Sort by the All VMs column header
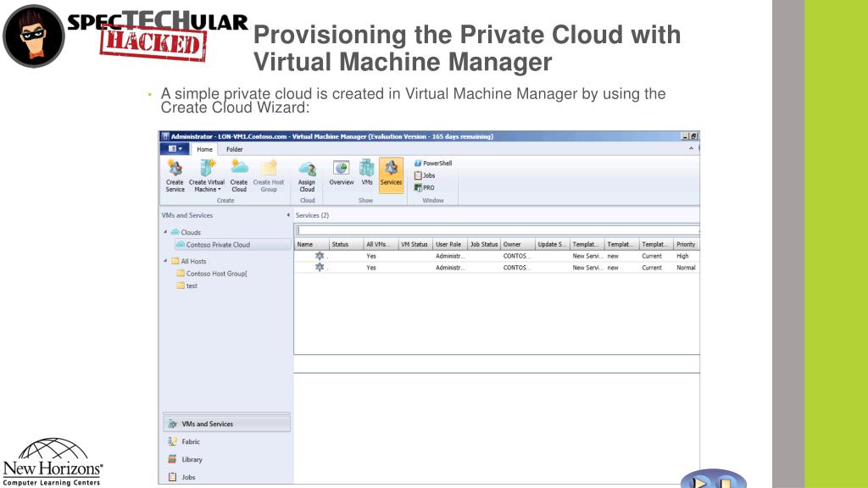This screenshot has height=488, width=868. 381,244
